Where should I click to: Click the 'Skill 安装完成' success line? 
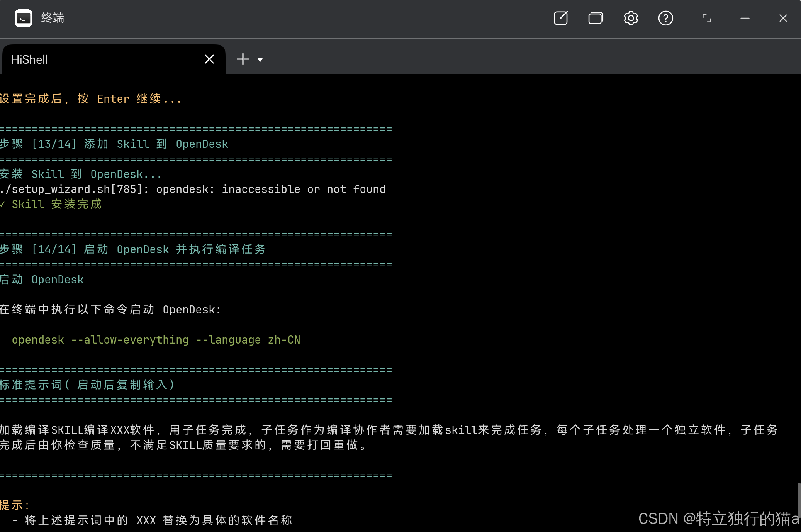(x=51, y=204)
